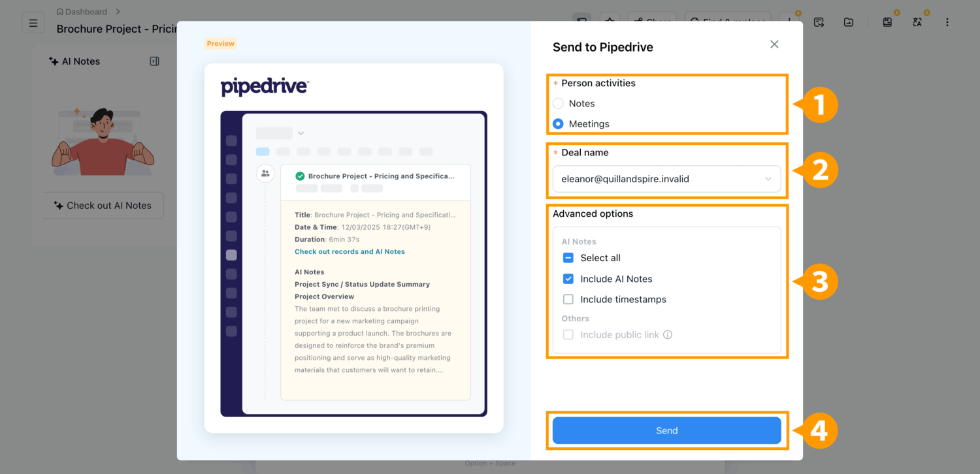Open the translate icon in toolbar
980x474 pixels.
click(x=917, y=22)
